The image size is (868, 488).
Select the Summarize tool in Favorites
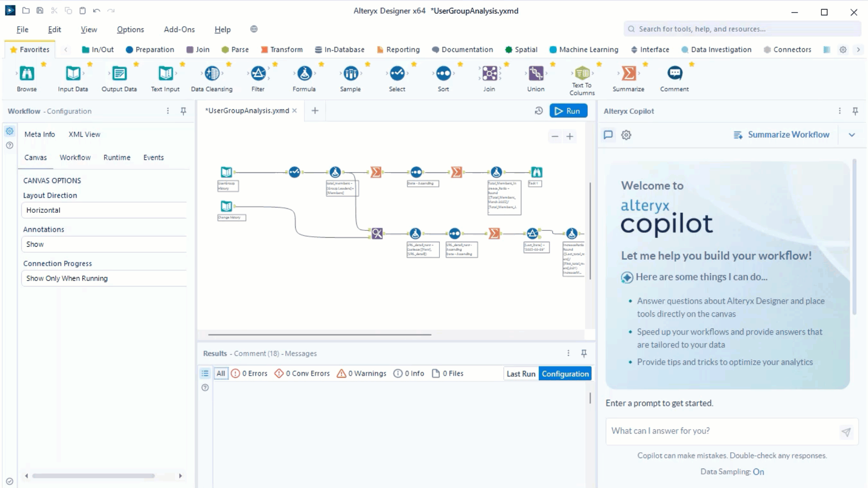tap(628, 73)
